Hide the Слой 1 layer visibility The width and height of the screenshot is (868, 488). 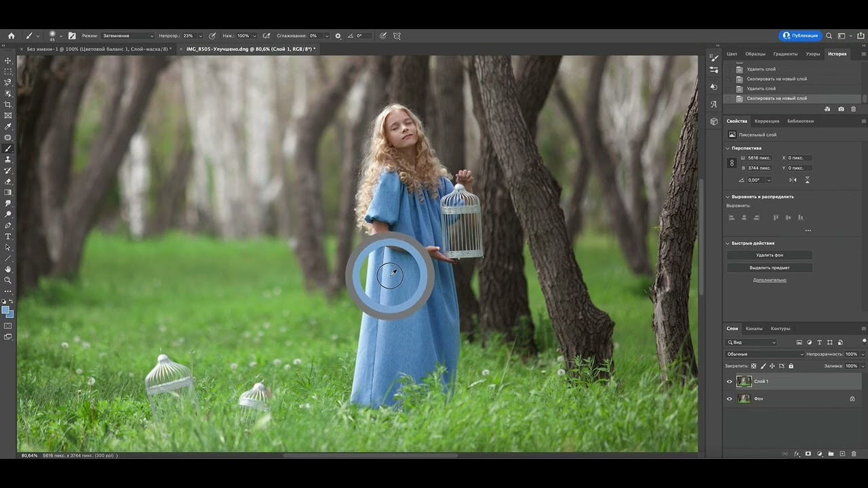pos(730,382)
